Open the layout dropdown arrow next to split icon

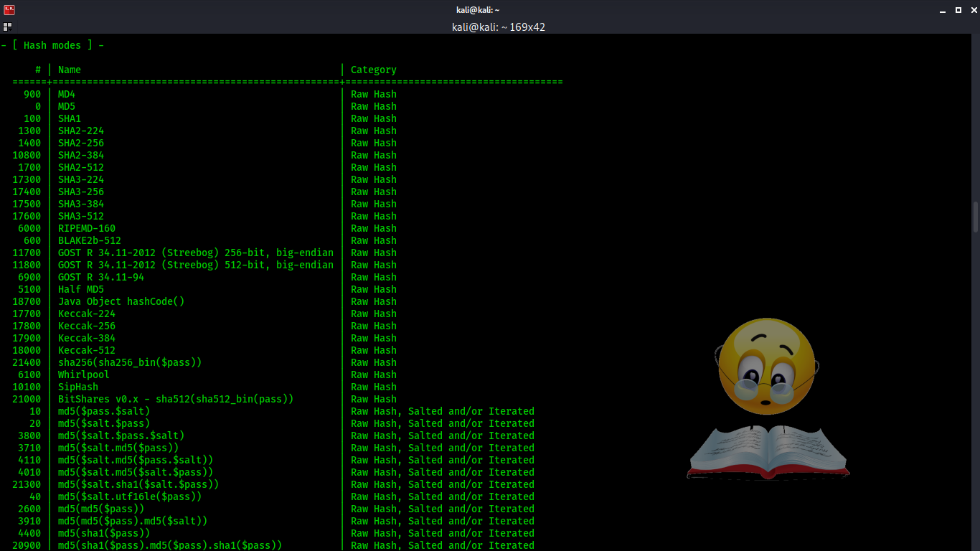click(12, 29)
